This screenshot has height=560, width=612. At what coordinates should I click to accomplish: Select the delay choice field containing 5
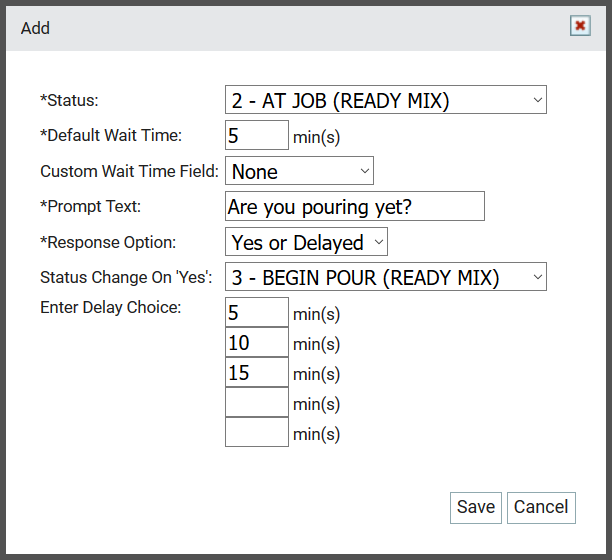(257, 312)
